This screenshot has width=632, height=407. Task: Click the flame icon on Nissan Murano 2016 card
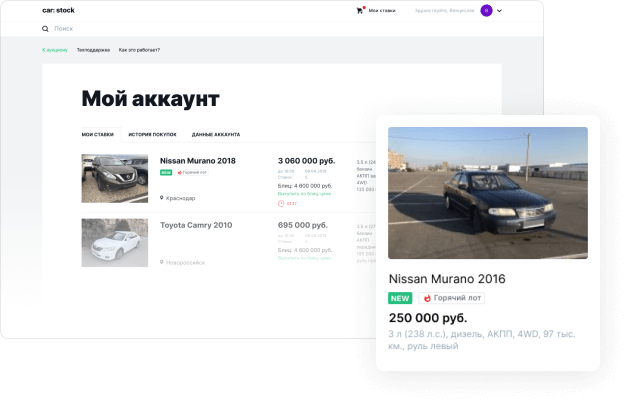pos(427,298)
